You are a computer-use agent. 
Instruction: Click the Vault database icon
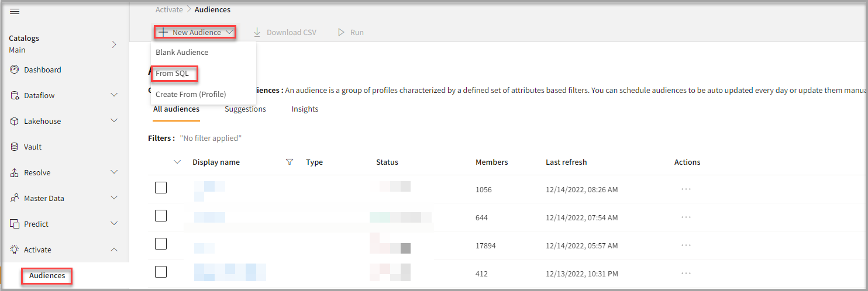coord(15,147)
